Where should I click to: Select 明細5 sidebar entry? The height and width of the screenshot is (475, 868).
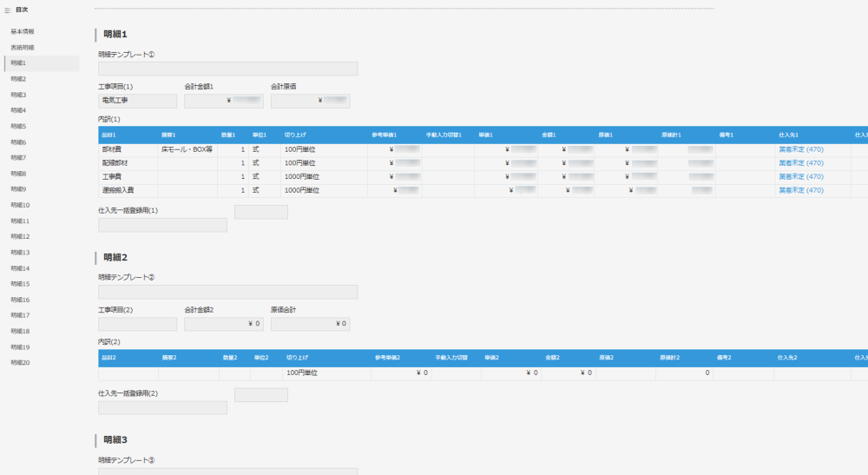tap(18, 126)
